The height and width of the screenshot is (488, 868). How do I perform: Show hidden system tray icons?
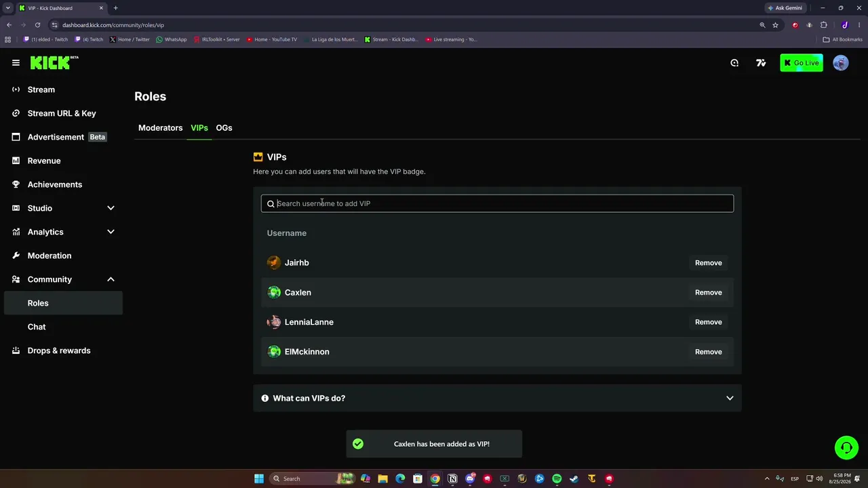click(767, 479)
